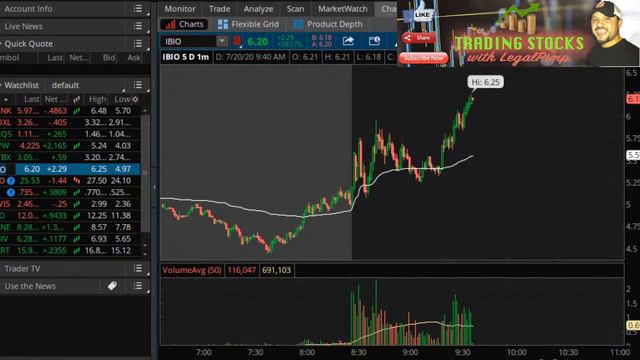The height and width of the screenshot is (360, 640).
Task: Open Quick Quote panel menu icon
Action: point(138,44)
